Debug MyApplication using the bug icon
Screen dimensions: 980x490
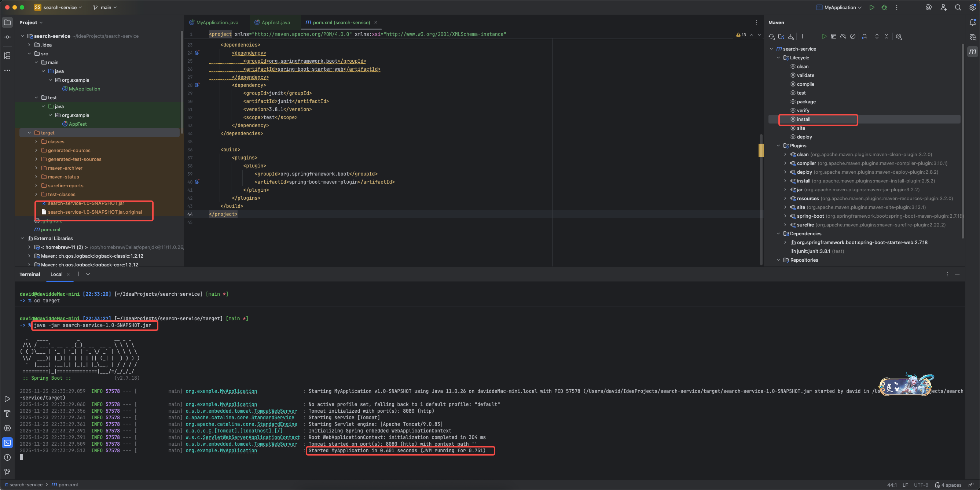coord(885,7)
